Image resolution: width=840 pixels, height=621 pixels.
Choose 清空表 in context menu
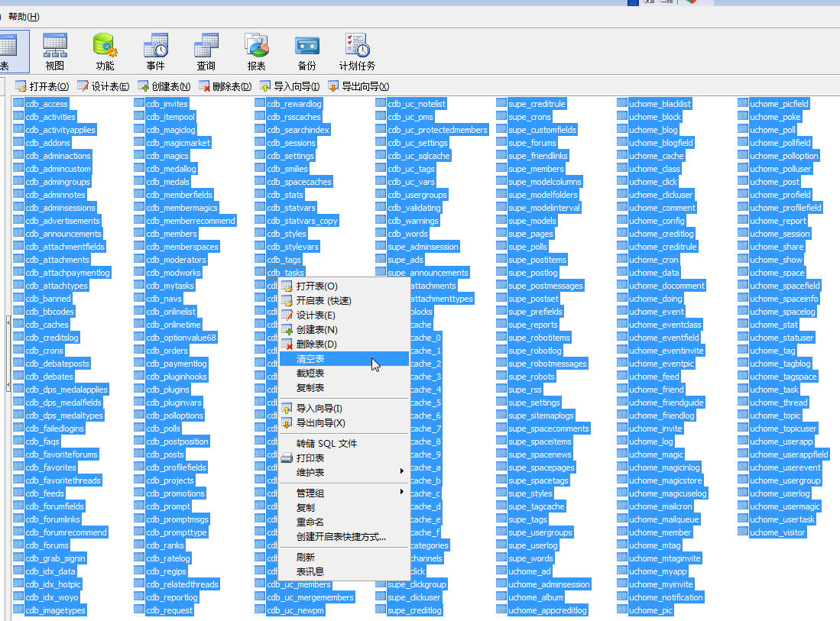pyautogui.click(x=310, y=359)
